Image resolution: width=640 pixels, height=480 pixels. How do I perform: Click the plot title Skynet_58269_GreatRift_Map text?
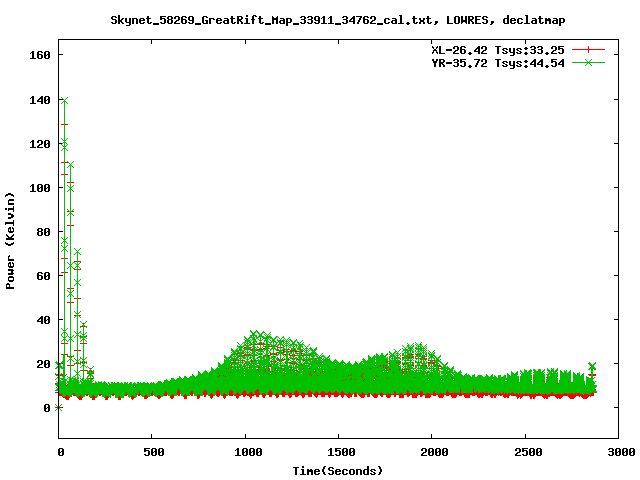coord(338,20)
